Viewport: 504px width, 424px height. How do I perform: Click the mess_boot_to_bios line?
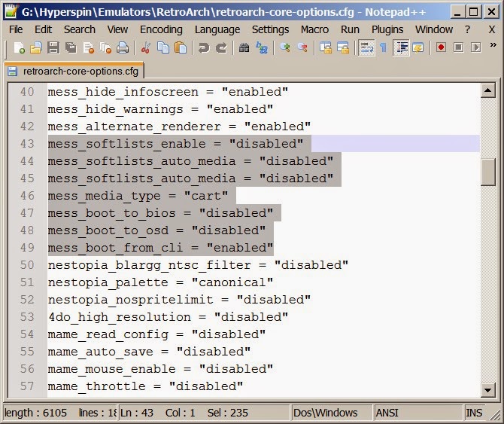click(x=160, y=213)
